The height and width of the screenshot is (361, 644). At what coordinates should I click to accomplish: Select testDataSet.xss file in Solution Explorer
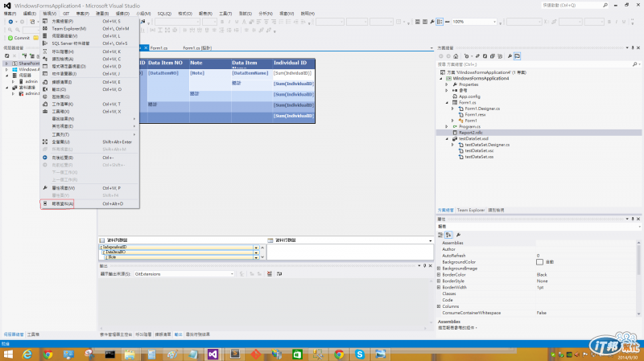point(479,157)
